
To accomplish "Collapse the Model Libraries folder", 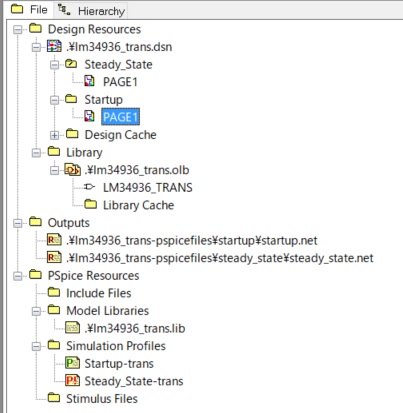I will pos(36,311).
